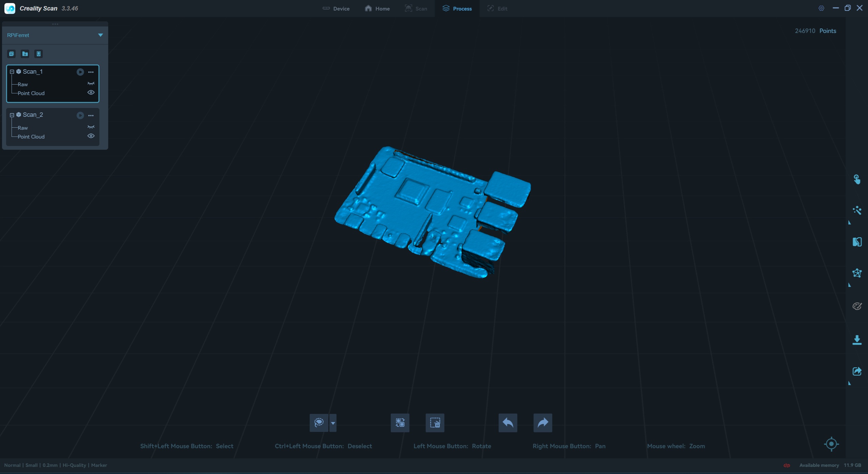Screen dimensions: 868x474
Task: Hide the Scan_2 Point Cloud layer
Action: 91,136
